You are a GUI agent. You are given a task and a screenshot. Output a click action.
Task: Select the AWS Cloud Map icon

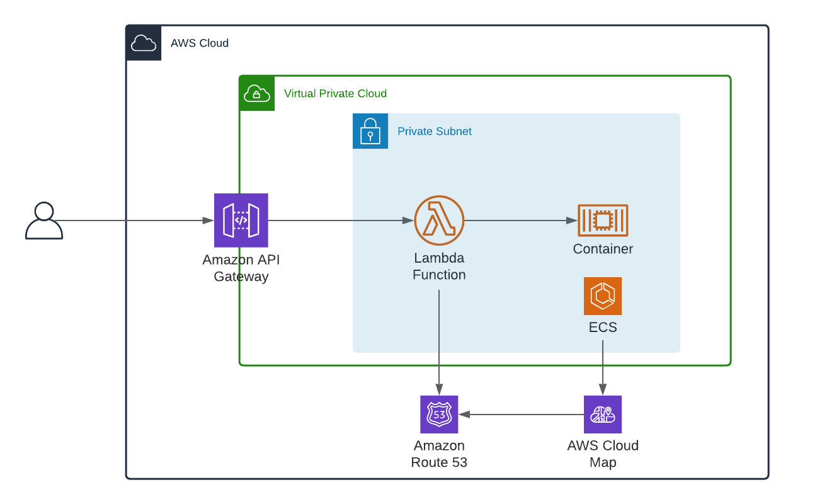pyautogui.click(x=603, y=415)
